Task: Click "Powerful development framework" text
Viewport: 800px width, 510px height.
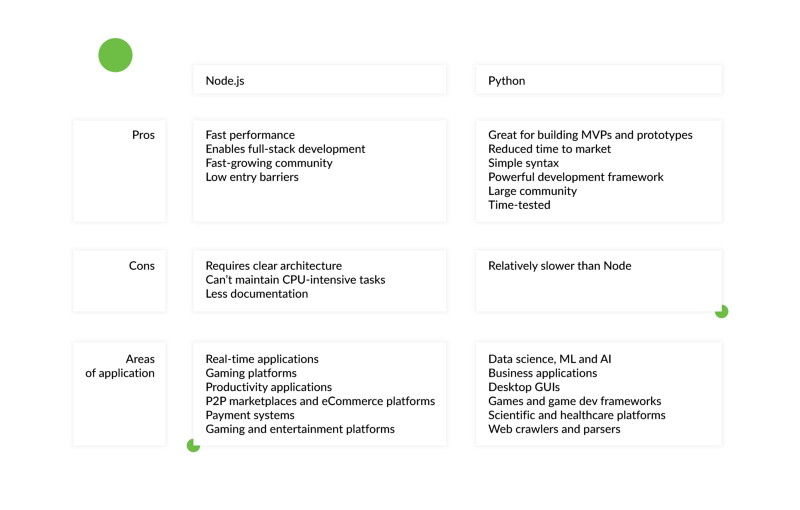Action: (x=575, y=177)
